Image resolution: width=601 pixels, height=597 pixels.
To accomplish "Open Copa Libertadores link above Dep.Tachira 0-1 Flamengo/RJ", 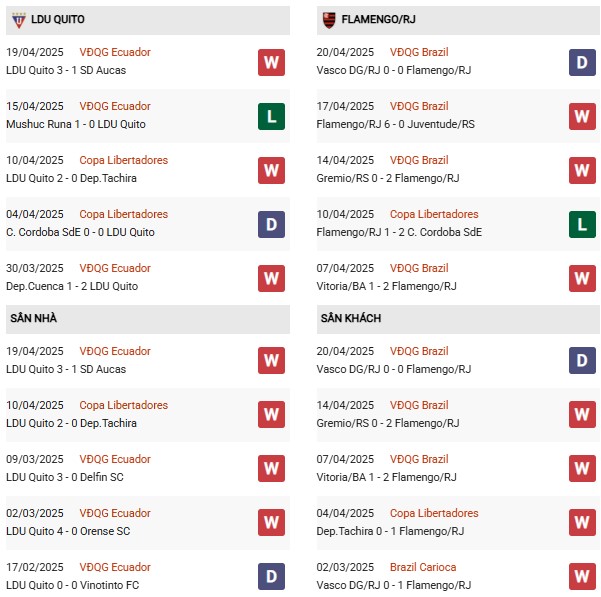I will click(x=434, y=513).
